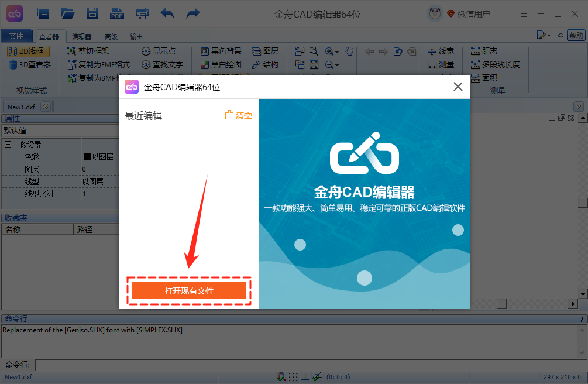Switch to the 输出 tab
Image resolution: width=588 pixels, height=384 pixels.
tap(136, 36)
